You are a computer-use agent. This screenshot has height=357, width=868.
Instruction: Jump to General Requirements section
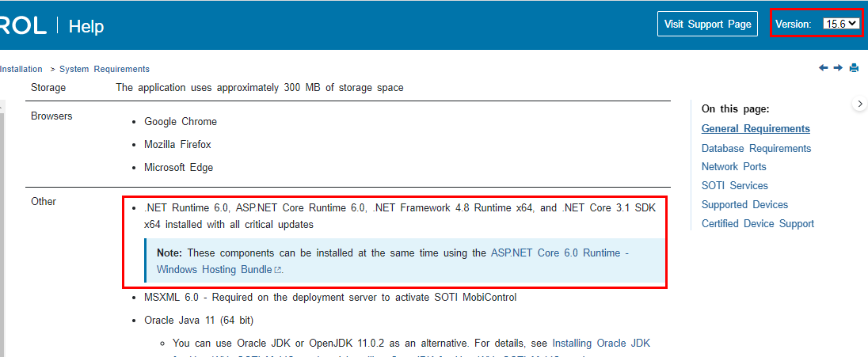(756, 128)
